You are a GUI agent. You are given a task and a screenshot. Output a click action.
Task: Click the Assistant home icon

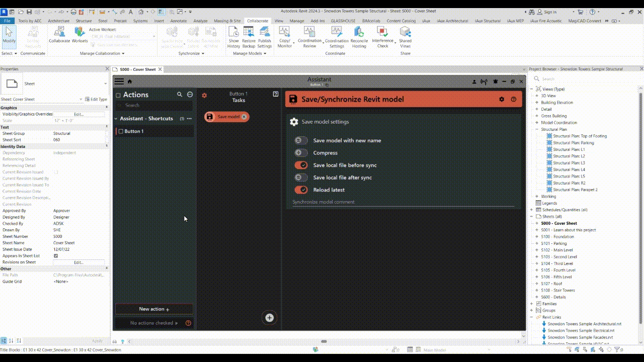pyautogui.click(x=130, y=81)
